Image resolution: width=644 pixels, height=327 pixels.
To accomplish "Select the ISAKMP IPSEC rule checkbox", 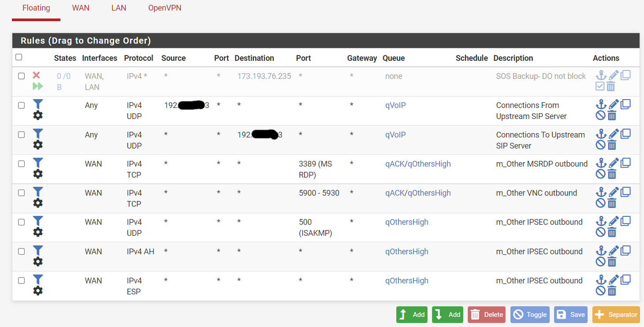I will coord(21,222).
